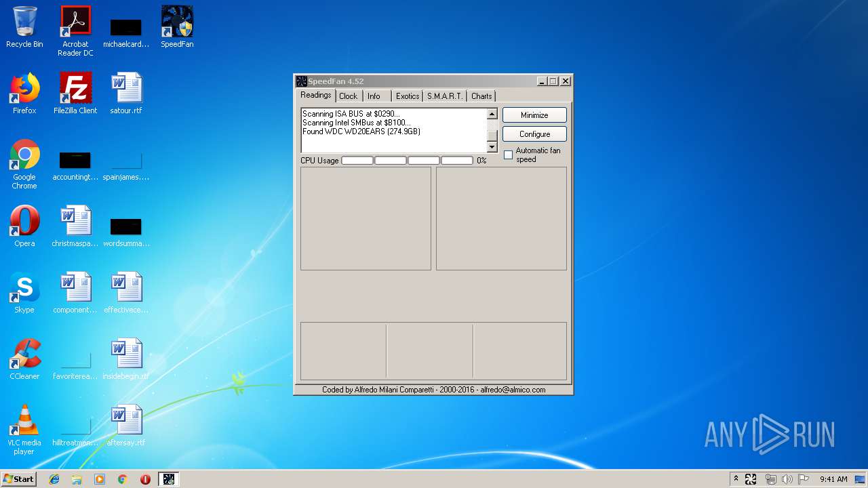Launch the Firefox desktop icon
Viewport: 868px width, 488px height.
coord(24,94)
